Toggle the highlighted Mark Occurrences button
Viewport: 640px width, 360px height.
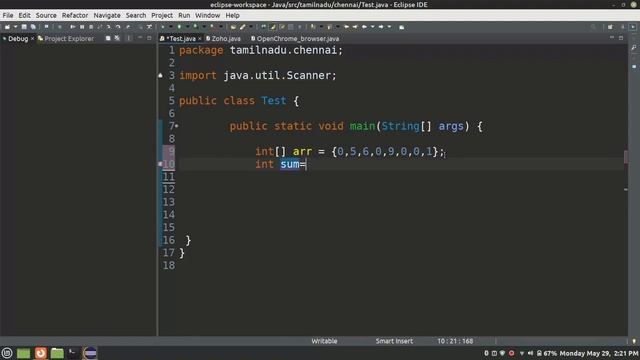click(x=273, y=27)
